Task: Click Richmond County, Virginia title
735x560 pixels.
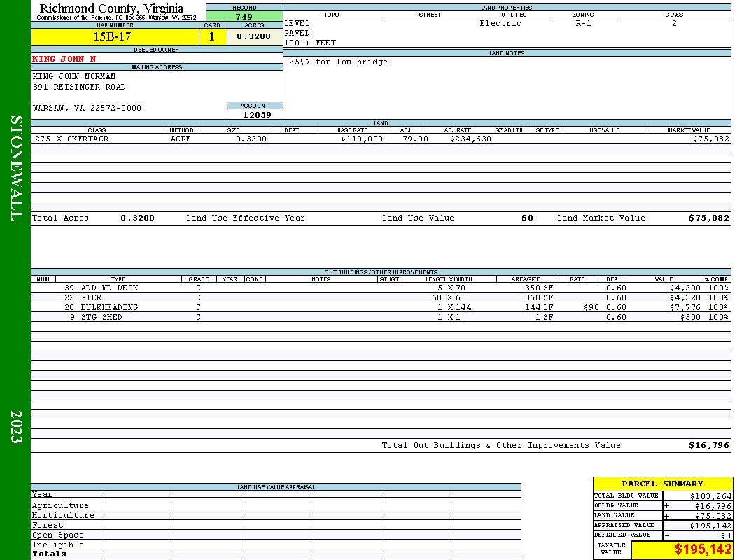Action: tap(111, 8)
